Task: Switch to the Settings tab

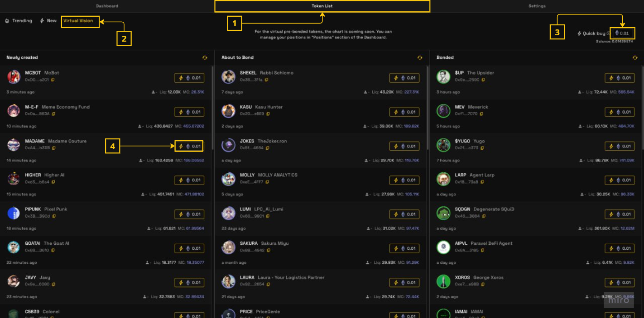Action: (537, 6)
